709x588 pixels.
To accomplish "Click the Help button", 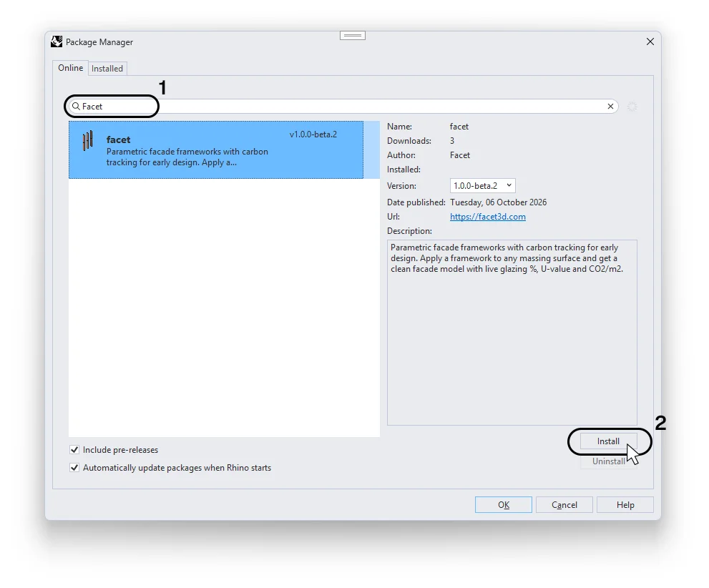I will tap(625, 505).
